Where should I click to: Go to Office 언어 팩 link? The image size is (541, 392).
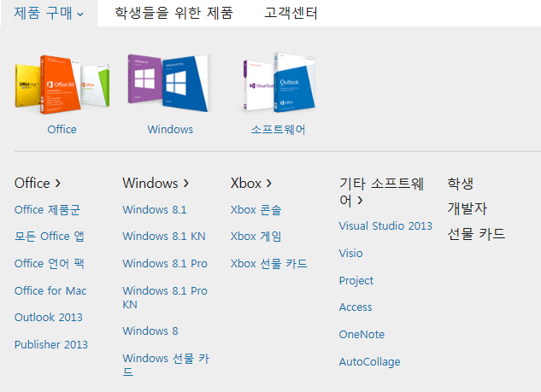point(50,263)
